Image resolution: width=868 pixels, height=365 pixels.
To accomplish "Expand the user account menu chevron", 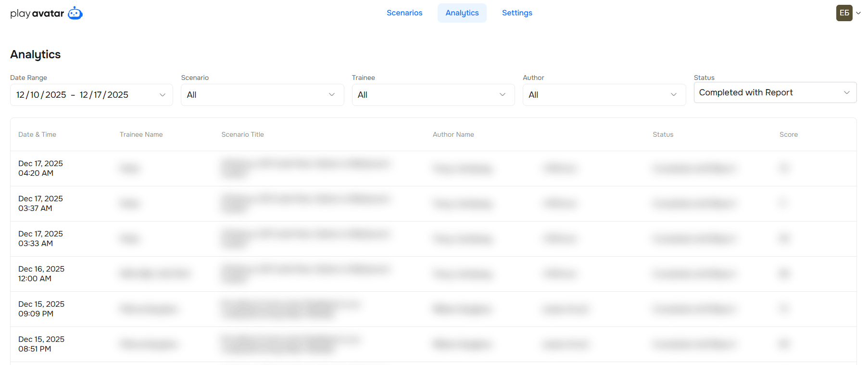I will pos(858,13).
